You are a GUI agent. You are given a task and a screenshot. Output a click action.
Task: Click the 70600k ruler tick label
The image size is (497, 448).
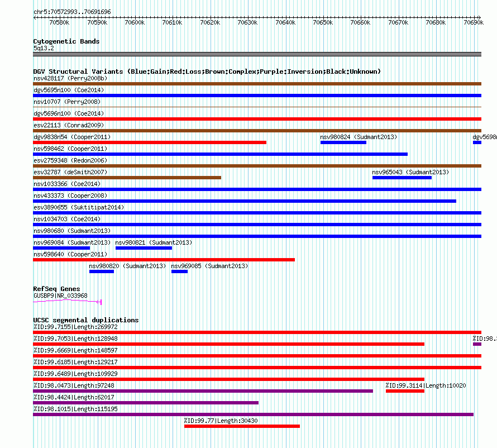[x=135, y=22]
